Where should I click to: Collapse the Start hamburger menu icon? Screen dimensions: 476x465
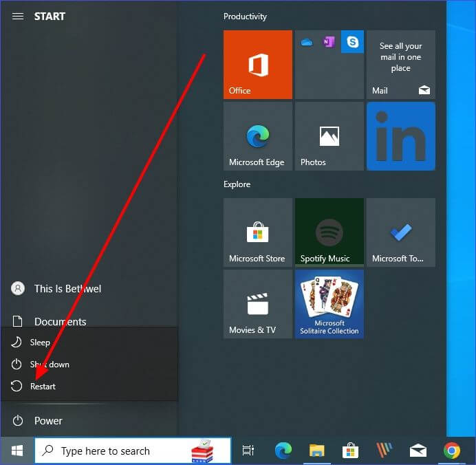(x=18, y=16)
